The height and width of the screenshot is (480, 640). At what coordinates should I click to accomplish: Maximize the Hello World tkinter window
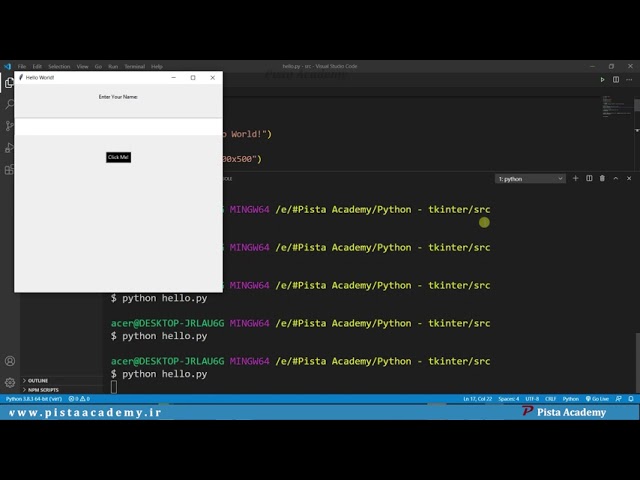pyautogui.click(x=193, y=78)
